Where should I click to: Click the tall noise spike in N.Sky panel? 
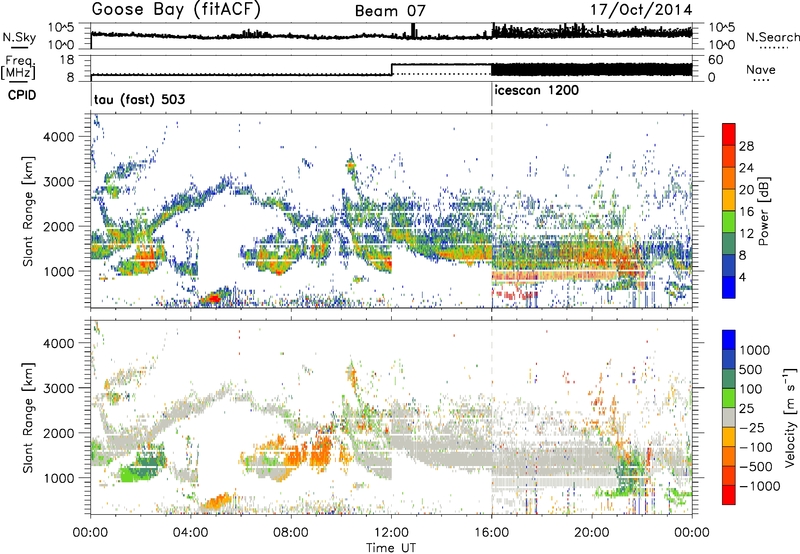click(x=413, y=31)
